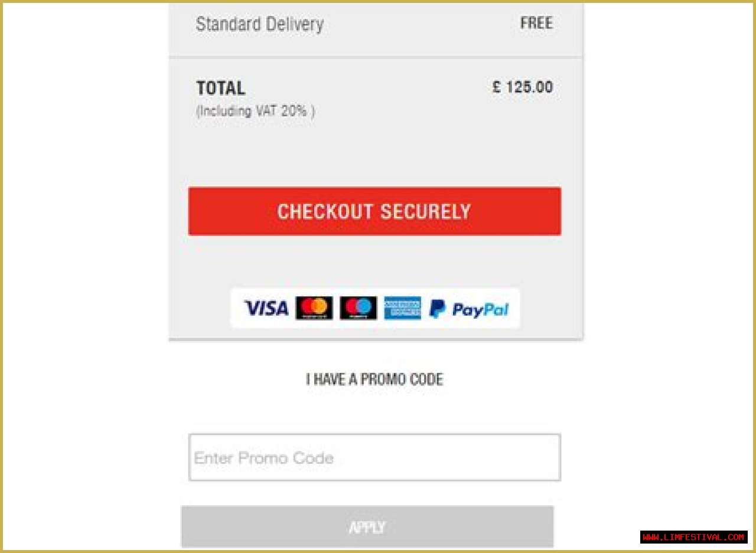The width and height of the screenshot is (756, 553).
Task: Expand the I Have A Promo Code section
Action: [x=374, y=379]
